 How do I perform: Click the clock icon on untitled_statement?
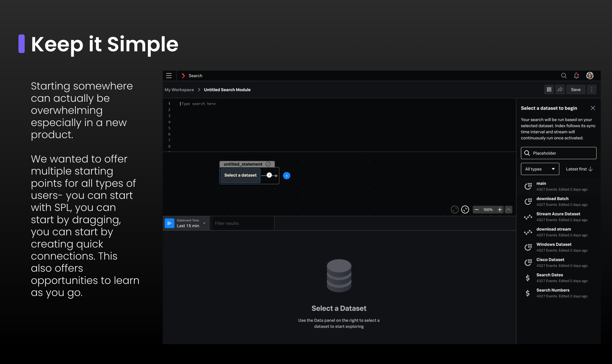(x=268, y=164)
